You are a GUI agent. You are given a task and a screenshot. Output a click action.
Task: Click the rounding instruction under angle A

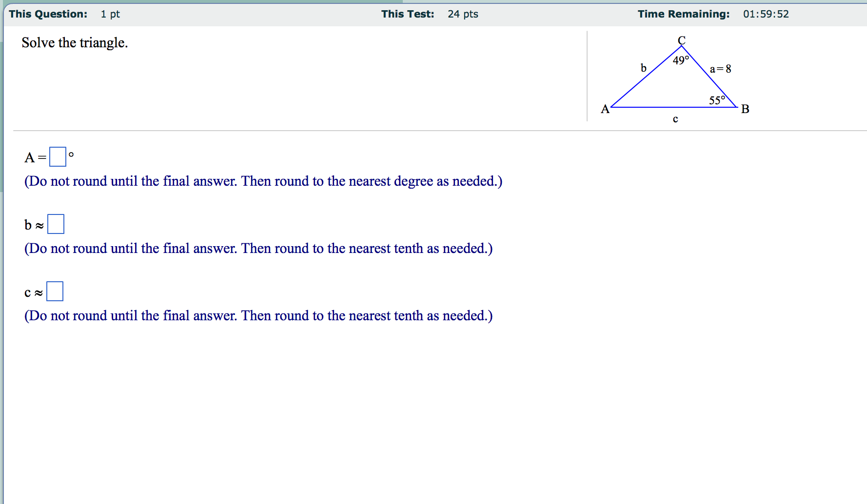click(263, 181)
